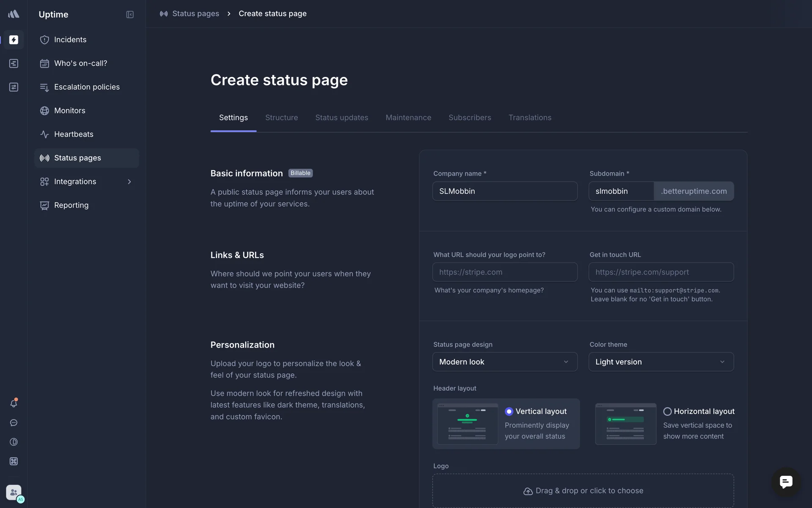Select the Horizontal layout radio button
The width and height of the screenshot is (812, 508).
(667, 411)
